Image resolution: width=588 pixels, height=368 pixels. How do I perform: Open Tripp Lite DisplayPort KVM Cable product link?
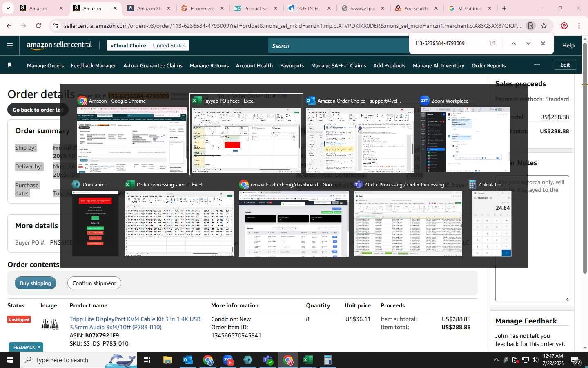[135, 323]
